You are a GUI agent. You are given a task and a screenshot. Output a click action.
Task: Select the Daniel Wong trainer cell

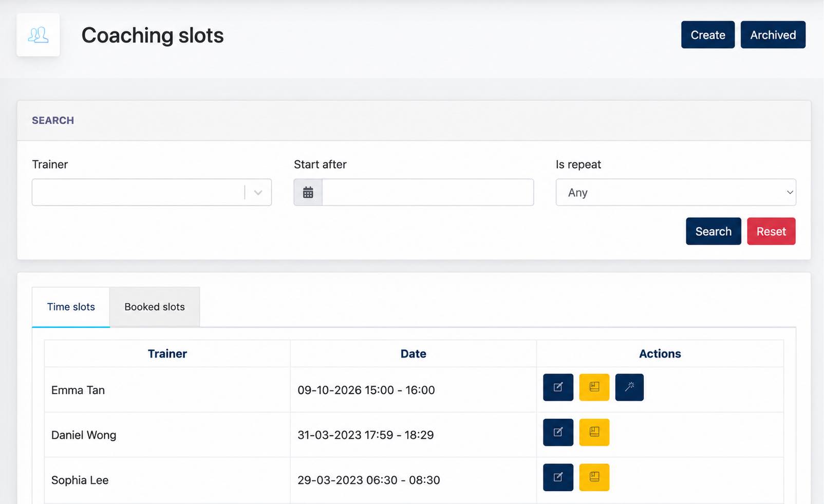(167, 435)
